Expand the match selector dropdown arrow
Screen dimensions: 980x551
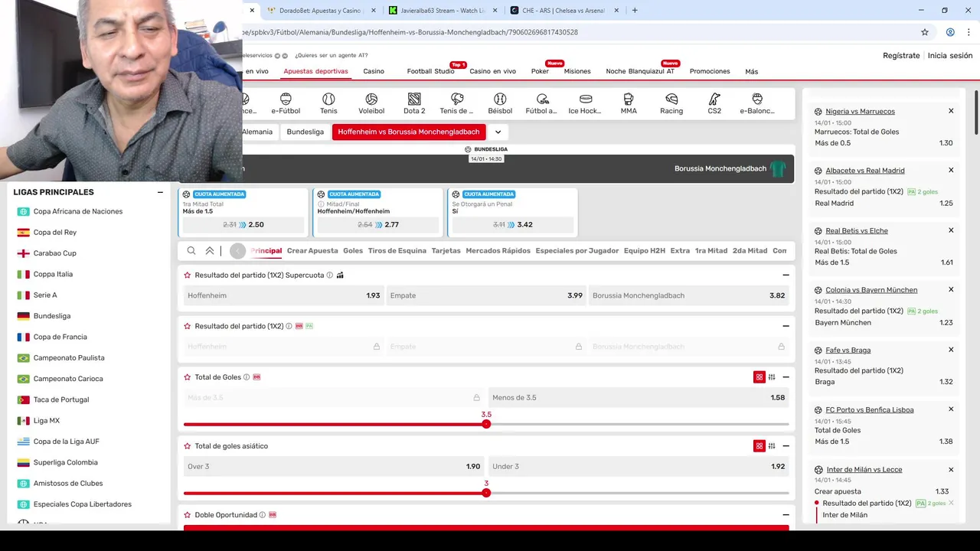(498, 132)
